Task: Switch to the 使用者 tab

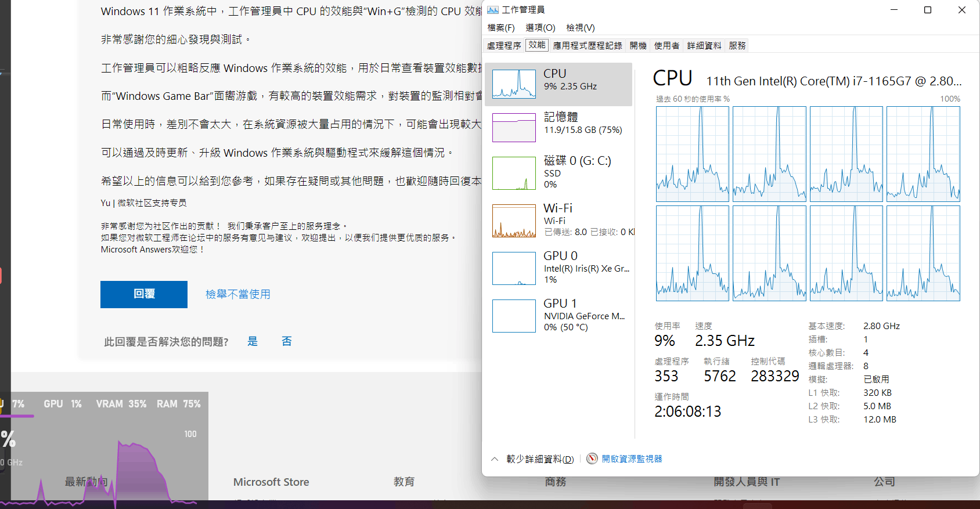Action: [666, 46]
